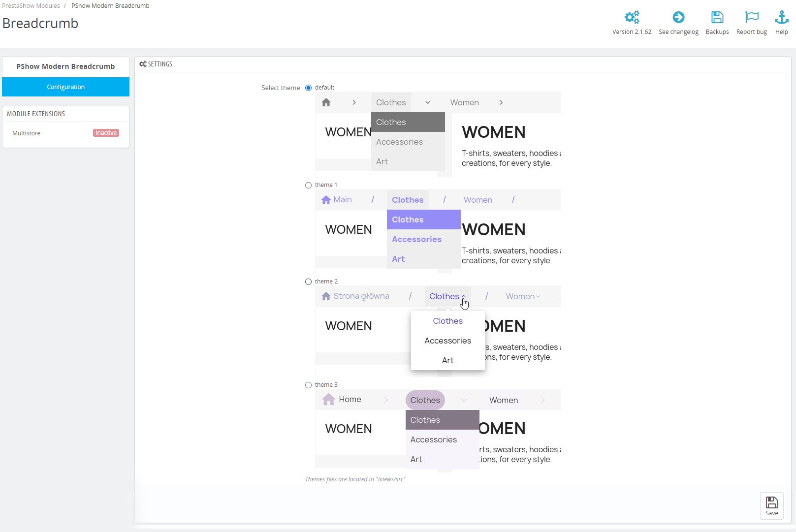Click purple home icon beside Main
Image resolution: width=796 pixels, height=532 pixels.
(x=326, y=200)
